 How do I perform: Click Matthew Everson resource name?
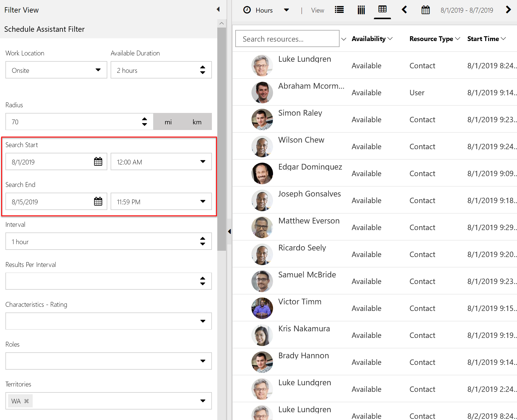tap(309, 221)
